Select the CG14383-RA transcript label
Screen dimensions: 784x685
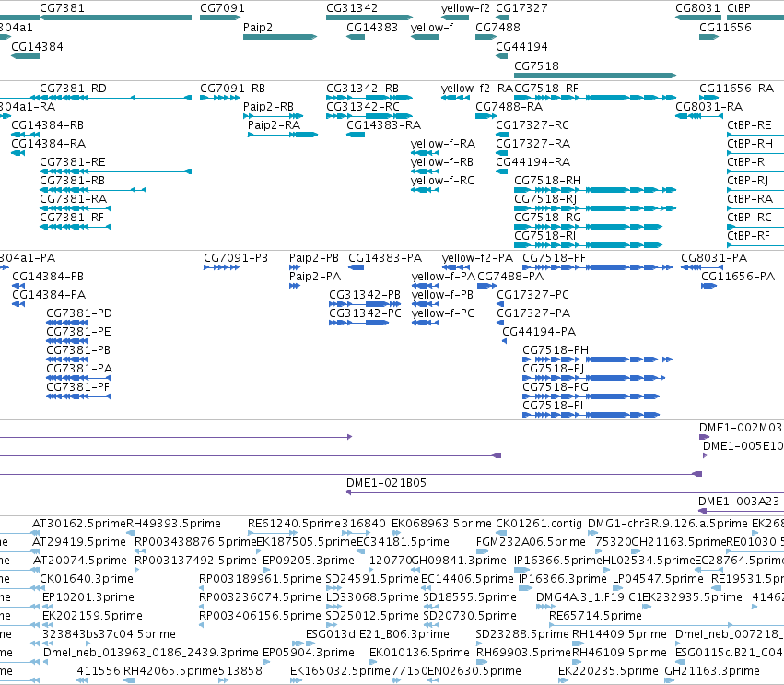tap(383, 125)
